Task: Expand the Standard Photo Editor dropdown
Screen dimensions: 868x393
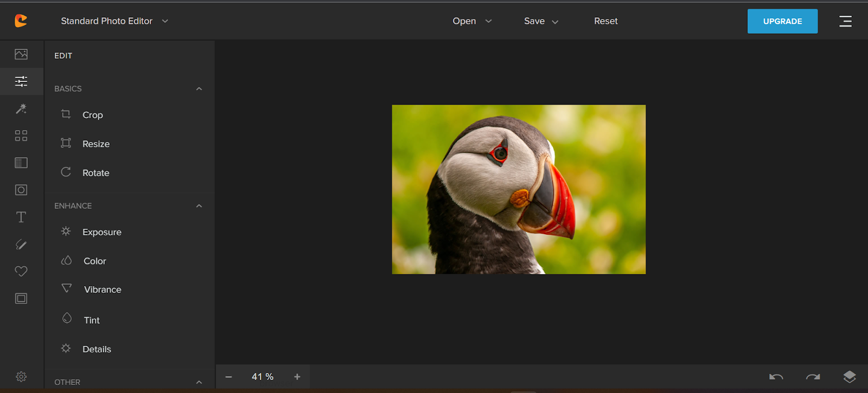Action: click(x=114, y=21)
